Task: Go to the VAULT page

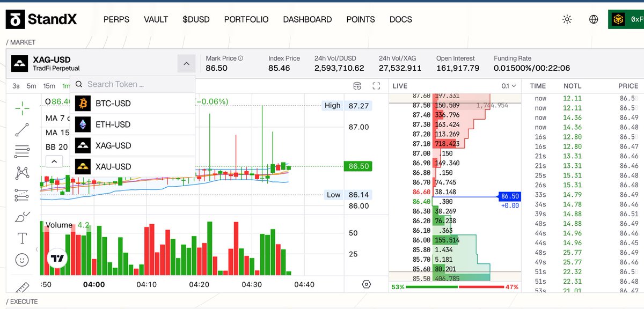Action: [156, 19]
